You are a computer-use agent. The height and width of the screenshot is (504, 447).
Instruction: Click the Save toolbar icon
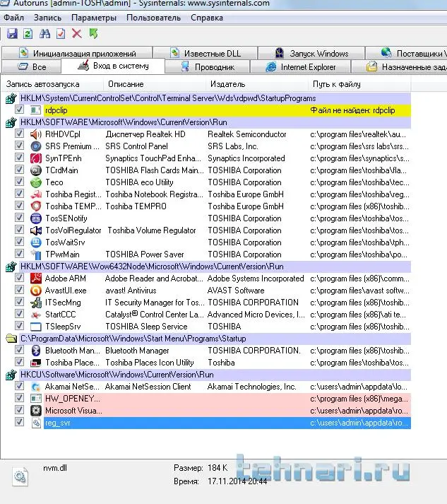(12, 33)
